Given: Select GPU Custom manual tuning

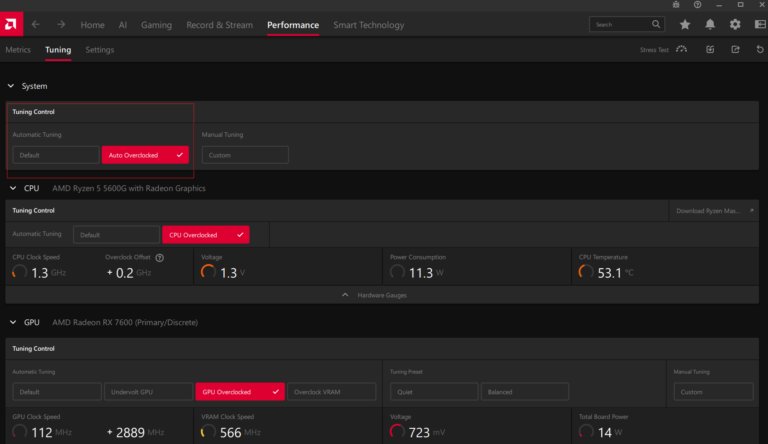Looking at the screenshot, I should (x=713, y=392).
